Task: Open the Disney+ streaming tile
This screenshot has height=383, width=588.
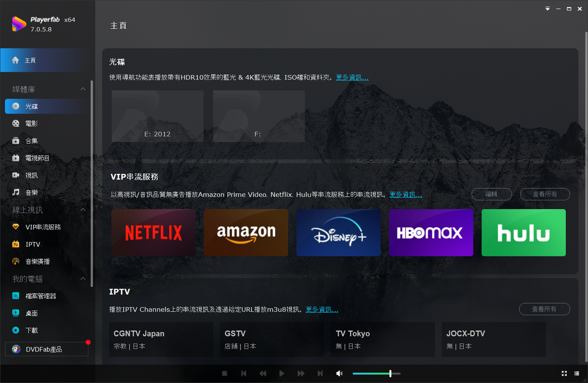Action: click(339, 232)
